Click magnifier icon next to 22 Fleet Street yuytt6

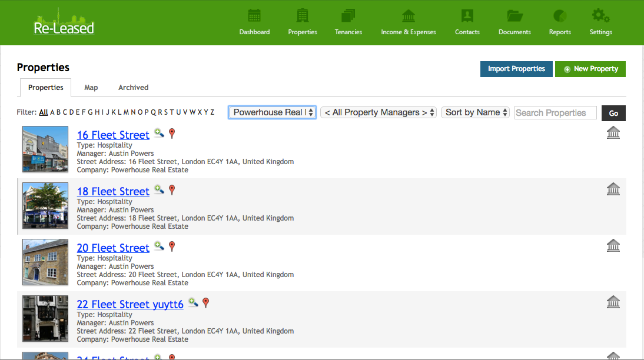(x=193, y=302)
